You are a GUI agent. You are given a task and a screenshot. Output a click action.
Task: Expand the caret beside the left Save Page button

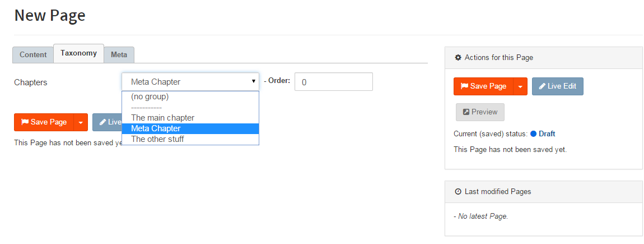tap(81, 122)
